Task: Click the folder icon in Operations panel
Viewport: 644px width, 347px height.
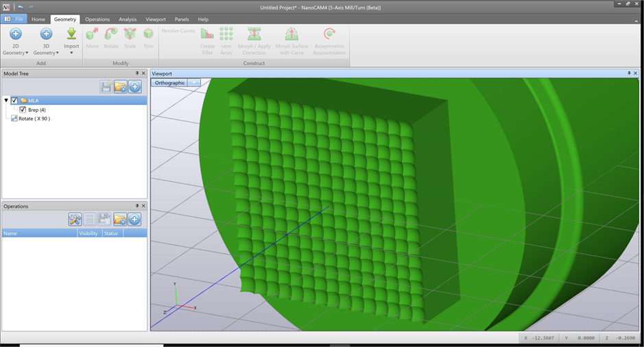Action: coord(120,219)
